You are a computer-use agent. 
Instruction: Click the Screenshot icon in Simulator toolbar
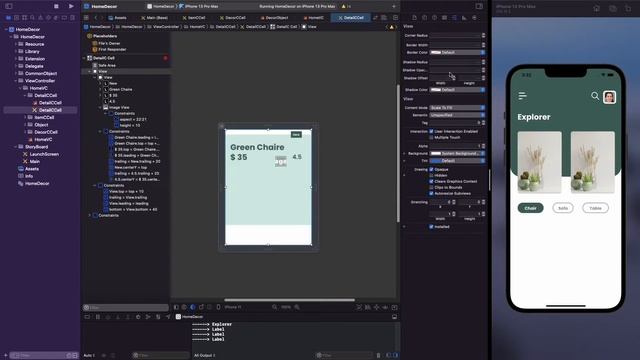(x=613, y=8)
